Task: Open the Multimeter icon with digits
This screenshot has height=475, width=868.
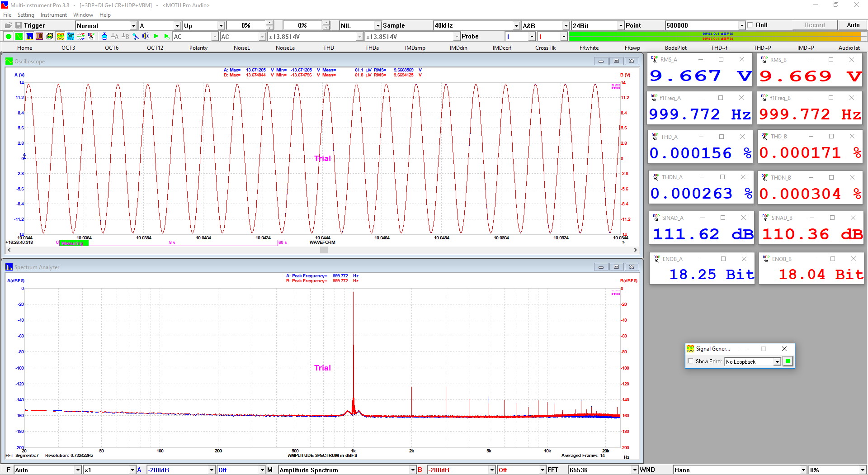Action: [x=39, y=37]
